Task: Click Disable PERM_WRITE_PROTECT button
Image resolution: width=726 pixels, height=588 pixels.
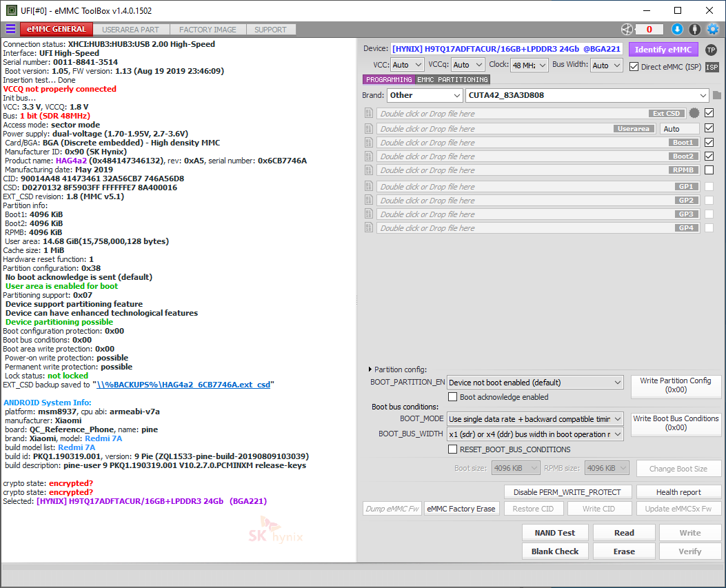Action: (x=567, y=492)
